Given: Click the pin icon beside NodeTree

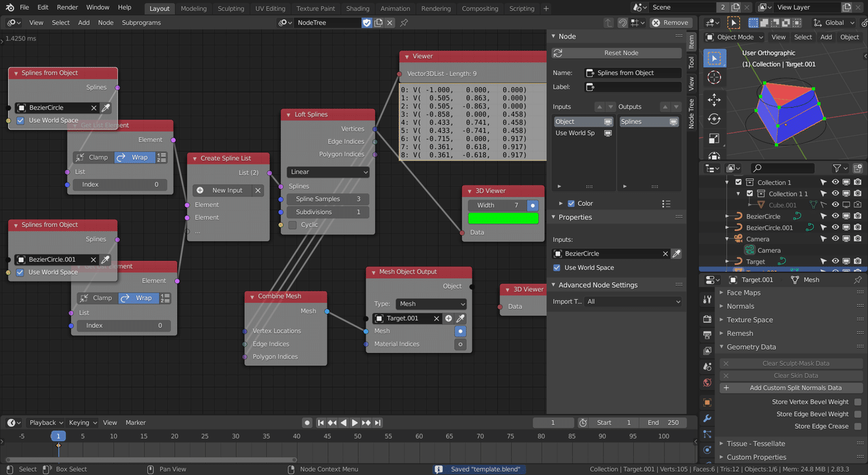Looking at the screenshot, I should (x=404, y=22).
